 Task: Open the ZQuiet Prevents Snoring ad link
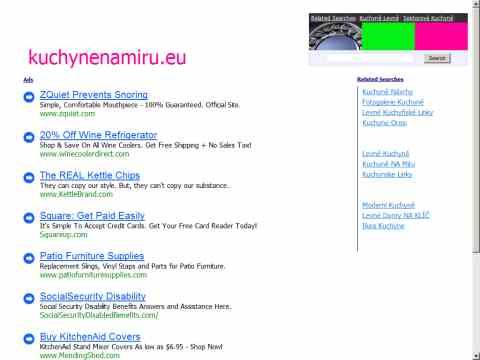point(94,95)
